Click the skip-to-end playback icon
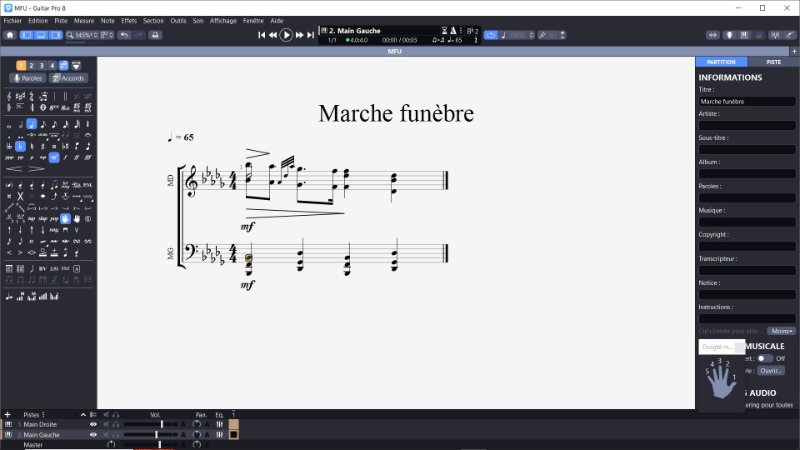The height and width of the screenshot is (450, 800). pos(310,34)
